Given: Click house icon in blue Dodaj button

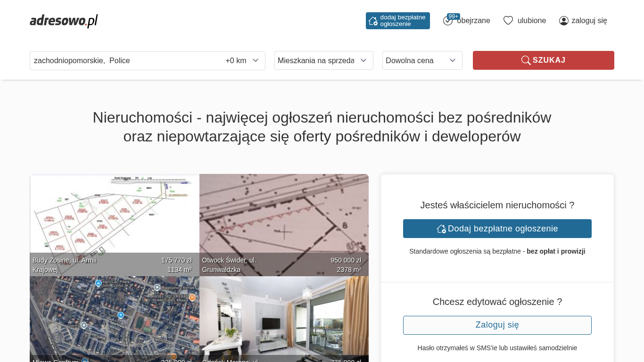Looking at the screenshot, I should point(441,229).
